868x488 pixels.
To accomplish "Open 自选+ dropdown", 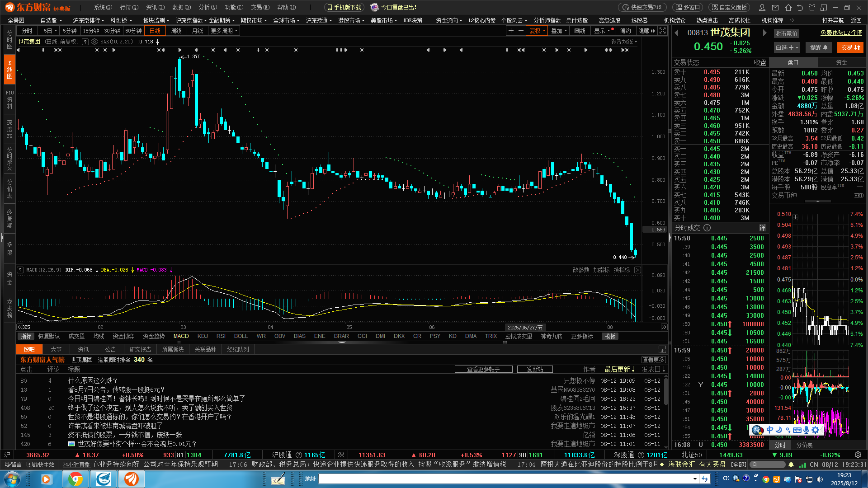I will point(787,47).
